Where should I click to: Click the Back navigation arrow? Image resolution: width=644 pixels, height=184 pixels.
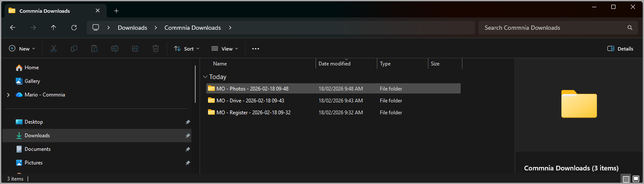[x=13, y=28]
